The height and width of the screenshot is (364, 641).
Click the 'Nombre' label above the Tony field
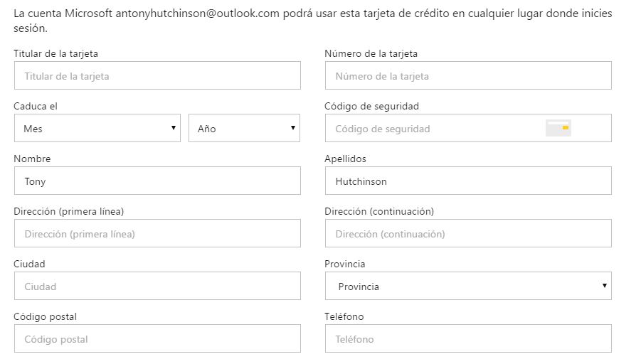coord(32,159)
